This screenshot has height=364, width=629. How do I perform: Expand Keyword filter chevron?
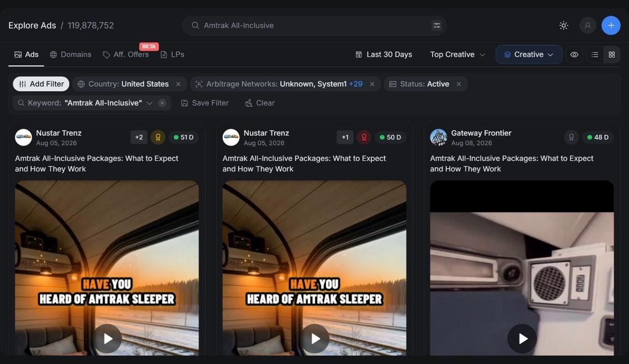[x=149, y=103]
